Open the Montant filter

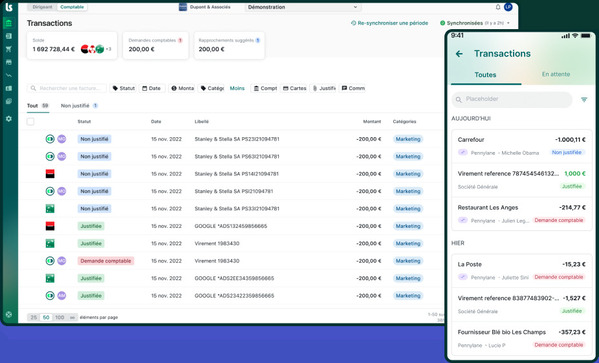(x=182, y=88)
